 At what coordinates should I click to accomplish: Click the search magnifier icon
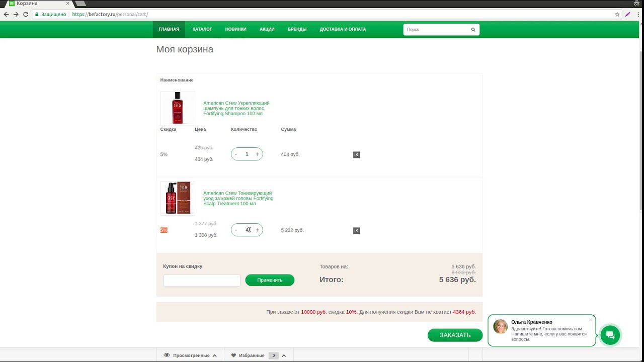[473, 30]
